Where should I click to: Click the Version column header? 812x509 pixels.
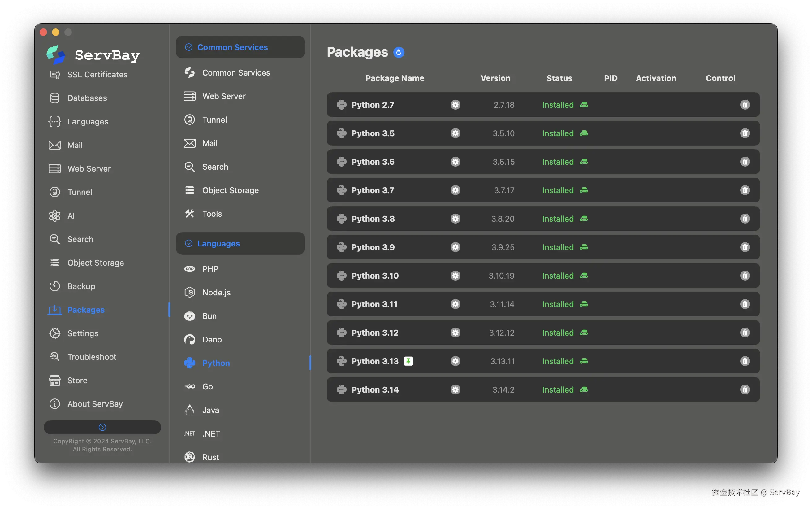(x=495, y=78)
